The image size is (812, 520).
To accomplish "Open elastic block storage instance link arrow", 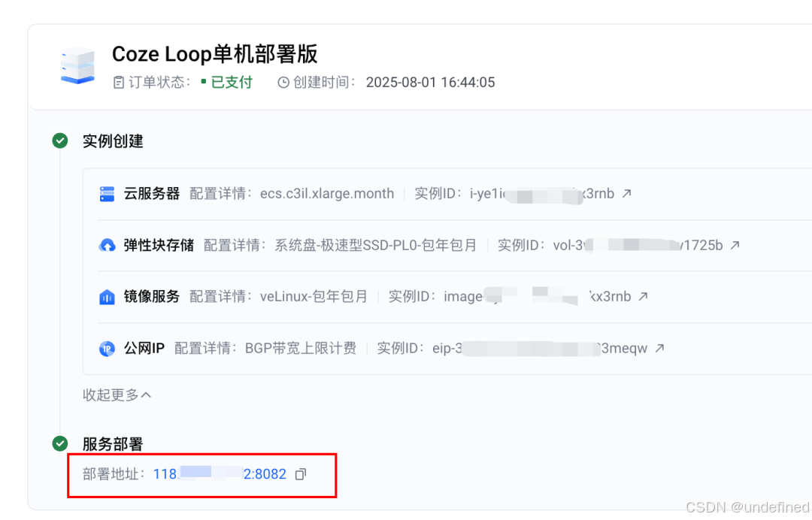I will tap(735, 245).
